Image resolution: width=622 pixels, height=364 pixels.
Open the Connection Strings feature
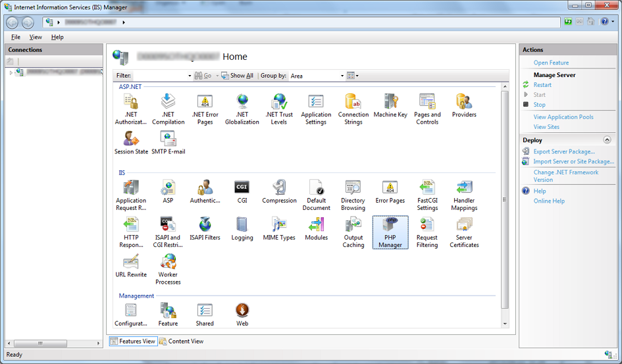(353, 109)
